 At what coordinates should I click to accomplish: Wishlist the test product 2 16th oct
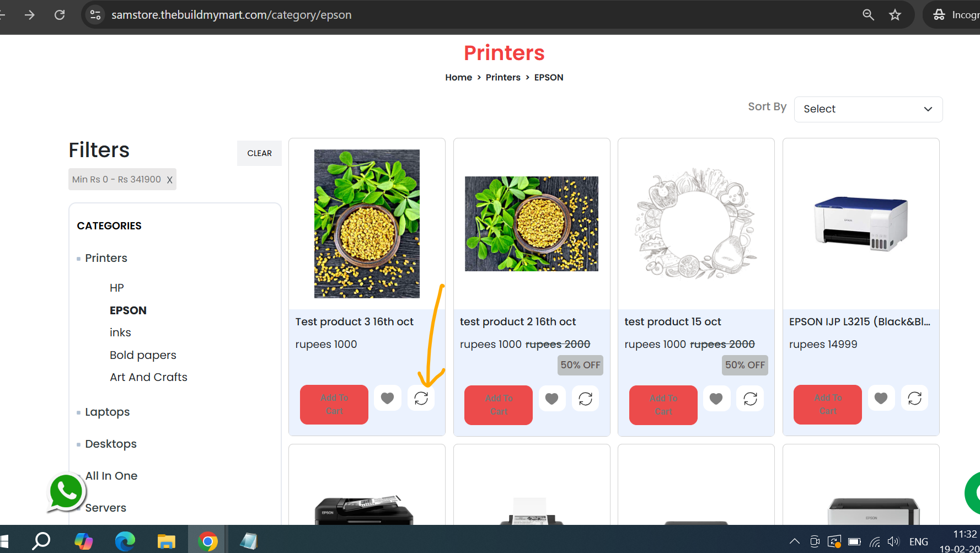coord(552,399)
